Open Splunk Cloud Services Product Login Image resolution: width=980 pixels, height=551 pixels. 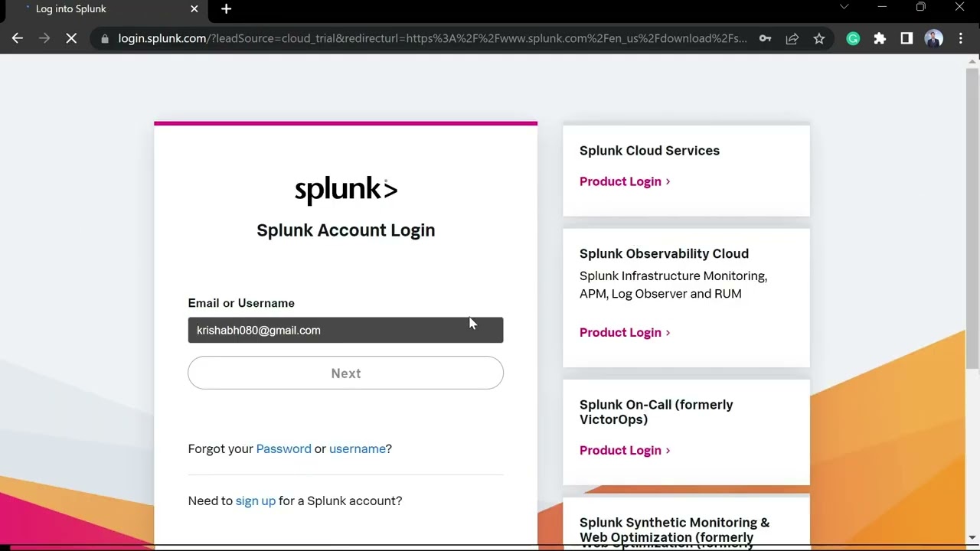tap(625, 181)
